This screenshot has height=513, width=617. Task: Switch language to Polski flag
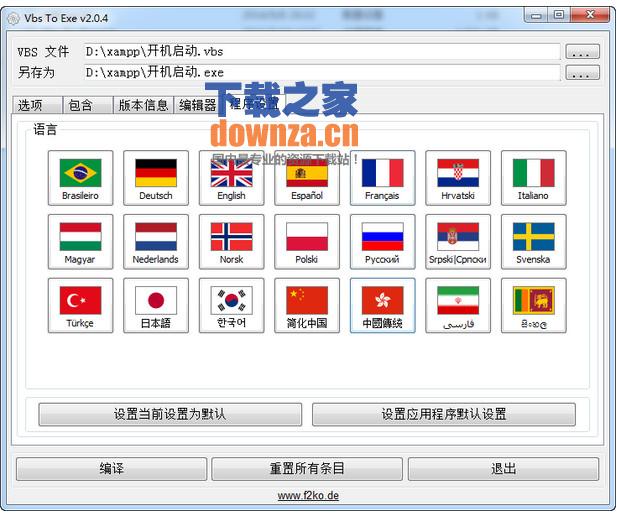[307, 242]
